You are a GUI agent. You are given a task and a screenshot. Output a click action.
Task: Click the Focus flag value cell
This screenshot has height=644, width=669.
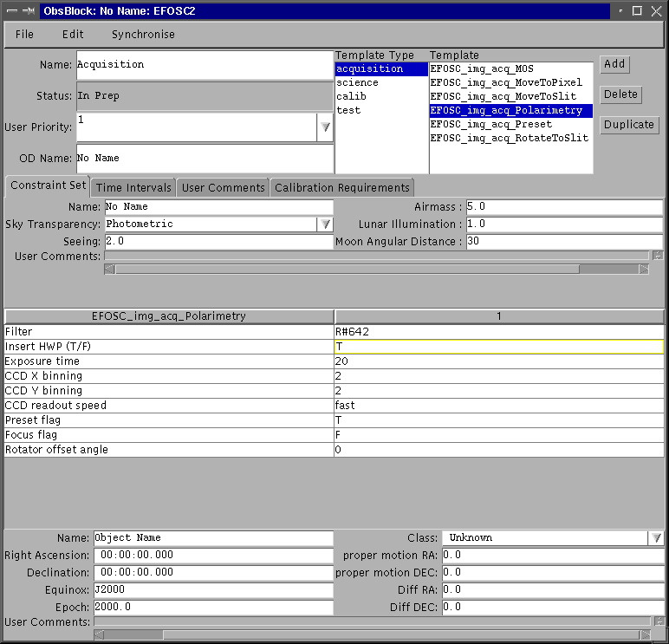click(499, 435)
